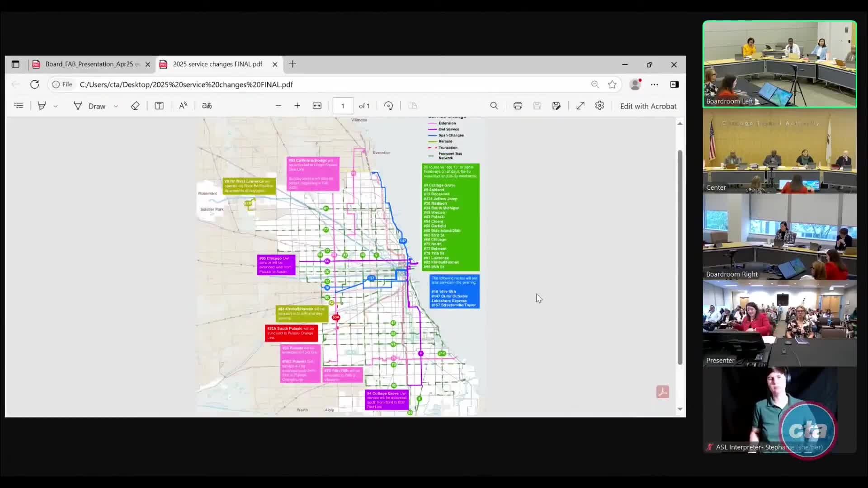Image resolution: width=868 pixels, height=488 pixels.
Task: Click the blue later service routes box
Action: [454, 291]
